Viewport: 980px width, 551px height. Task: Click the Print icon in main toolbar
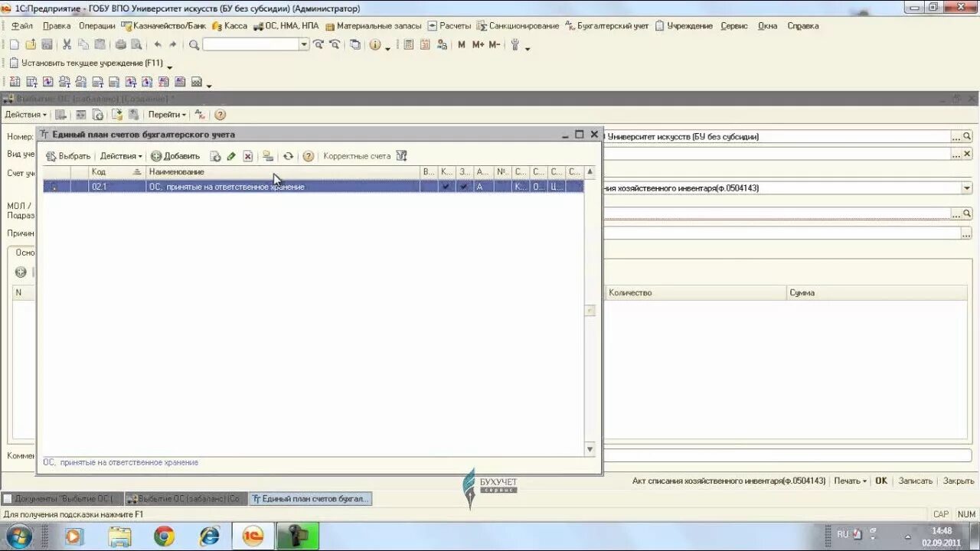120,44
